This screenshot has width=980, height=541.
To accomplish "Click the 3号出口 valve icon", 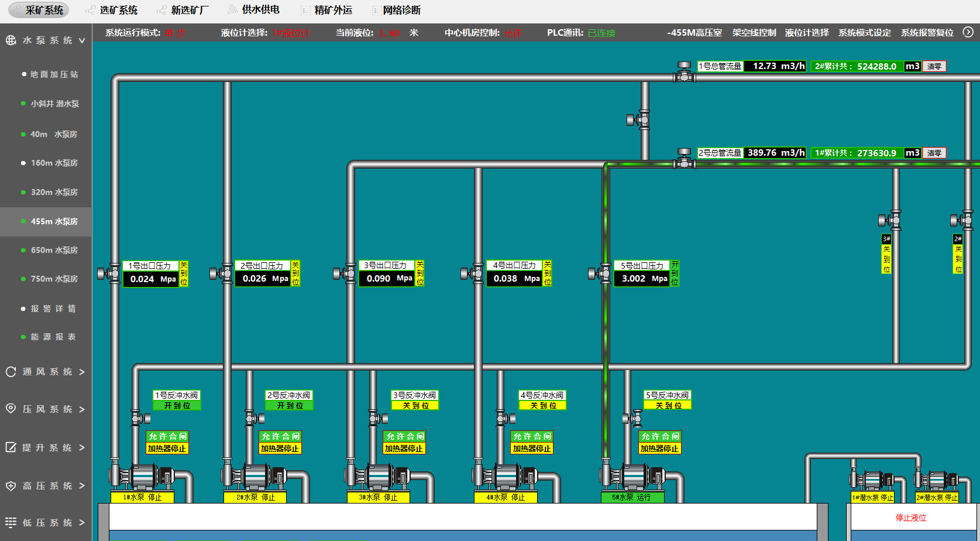I will pyautogui.click(x=345, y=273).
